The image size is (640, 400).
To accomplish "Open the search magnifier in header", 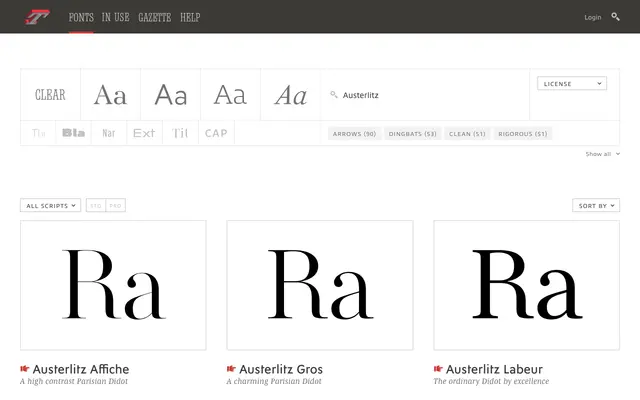I will click(615, 17).
